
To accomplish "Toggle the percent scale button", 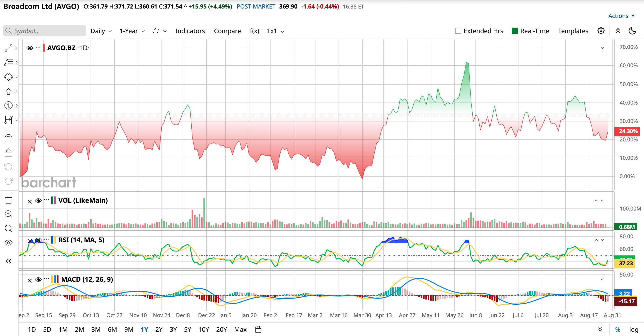I will [618, 329].
